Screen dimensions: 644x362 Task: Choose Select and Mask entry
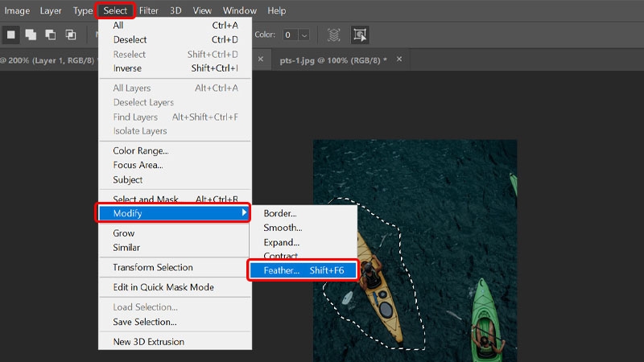(175, 199)
